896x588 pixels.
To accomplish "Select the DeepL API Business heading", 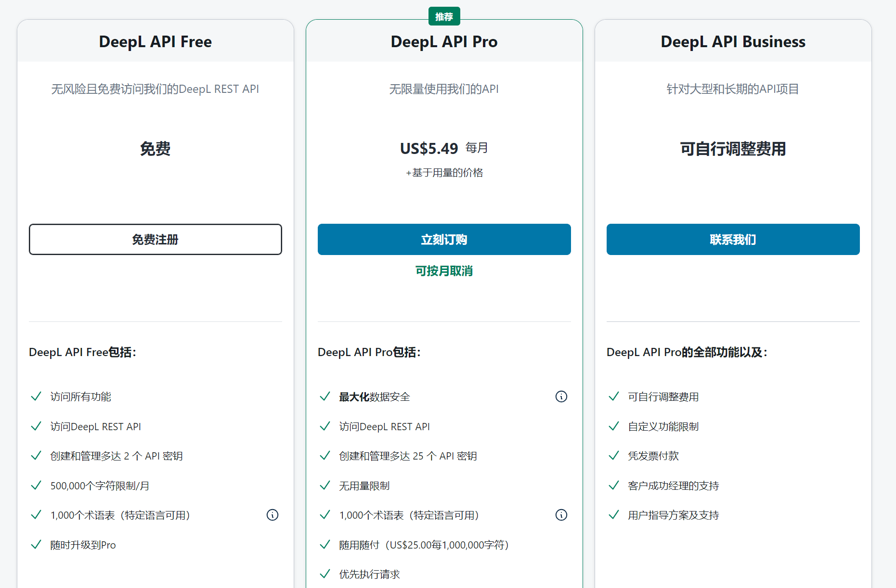I will tap(733, 42).
